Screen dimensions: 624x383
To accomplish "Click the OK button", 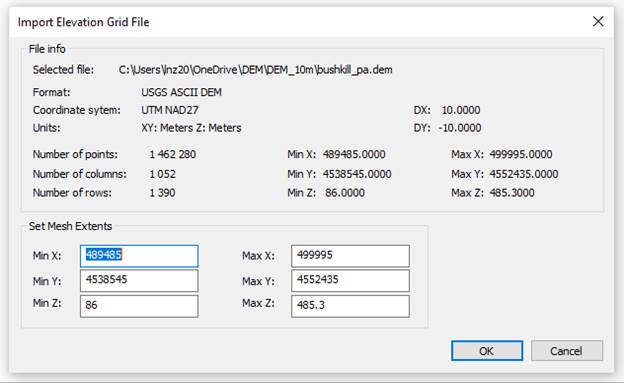I will click(487, 351).
